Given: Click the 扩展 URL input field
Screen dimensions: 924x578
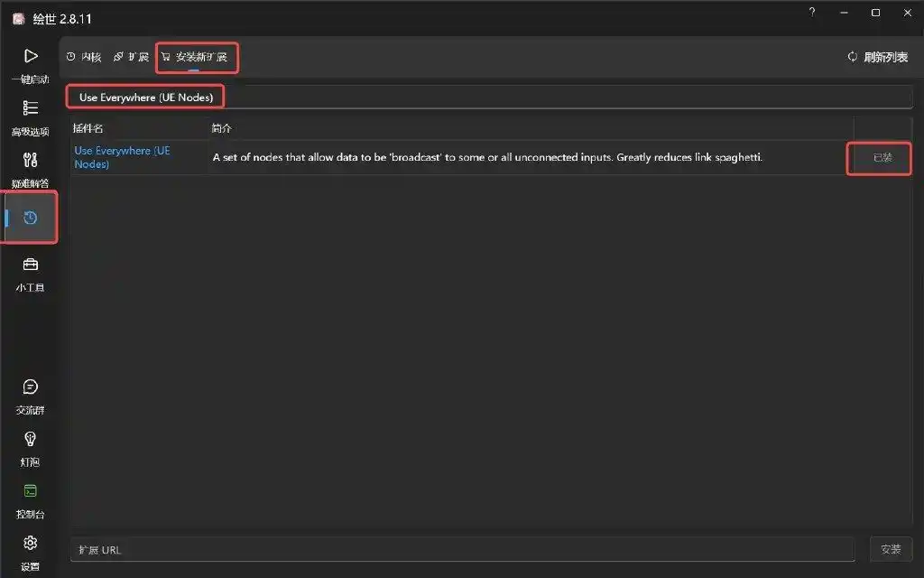Looking at the screenshot, I should pyautogui.click(x=462, y=549).
